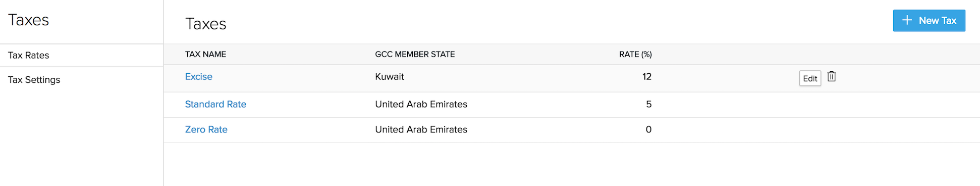
Task: Delete the Excise tax with trash icon
Action: (x=832, y=76)
